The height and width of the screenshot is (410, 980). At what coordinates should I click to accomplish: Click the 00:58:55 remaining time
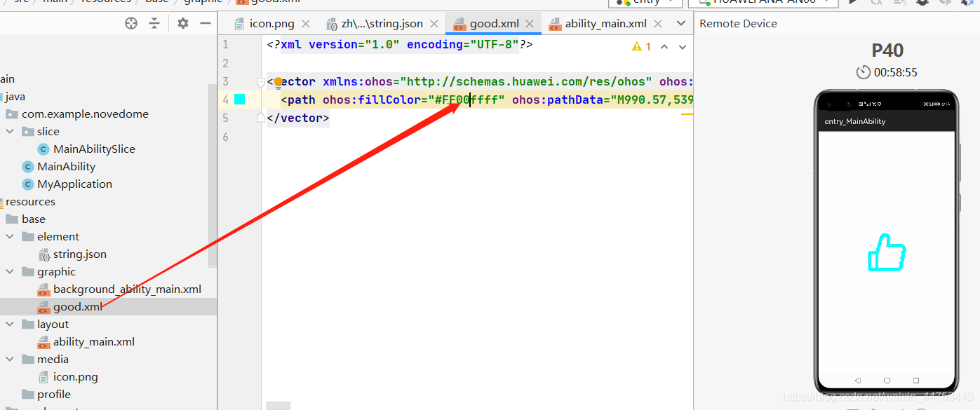pyautogui.click(x=895, y=72)
